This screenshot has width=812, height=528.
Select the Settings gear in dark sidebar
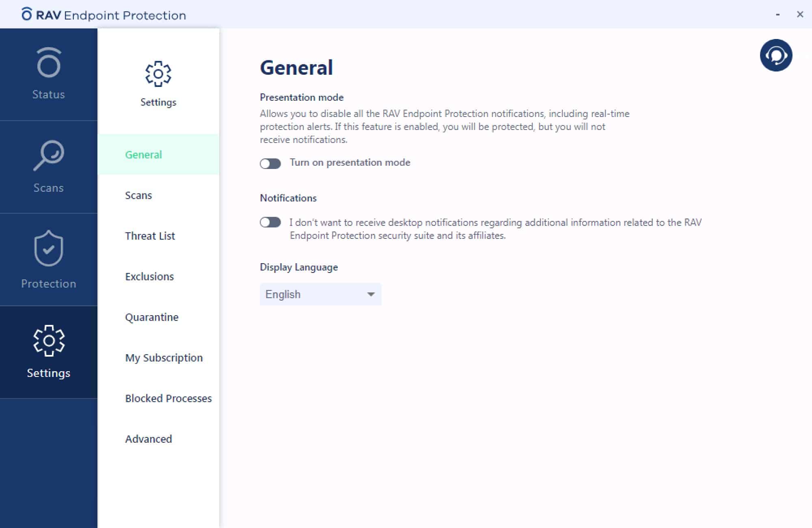coord(49,341)
